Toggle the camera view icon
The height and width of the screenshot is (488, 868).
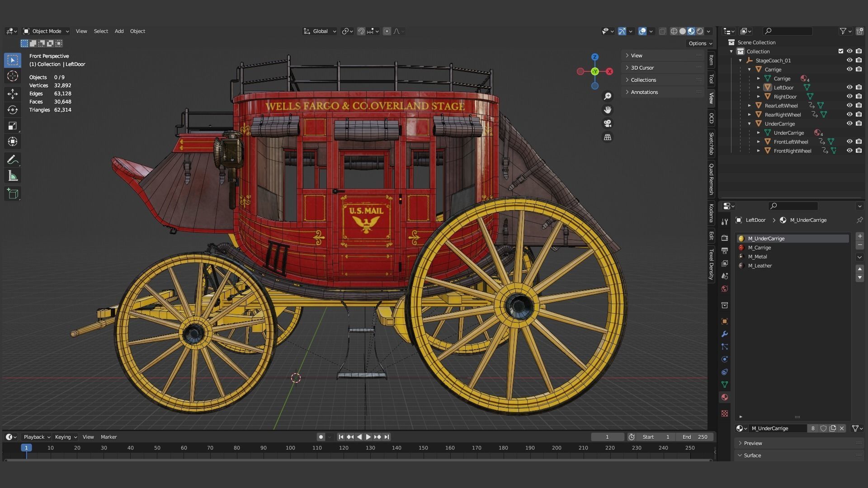(608, 123)
